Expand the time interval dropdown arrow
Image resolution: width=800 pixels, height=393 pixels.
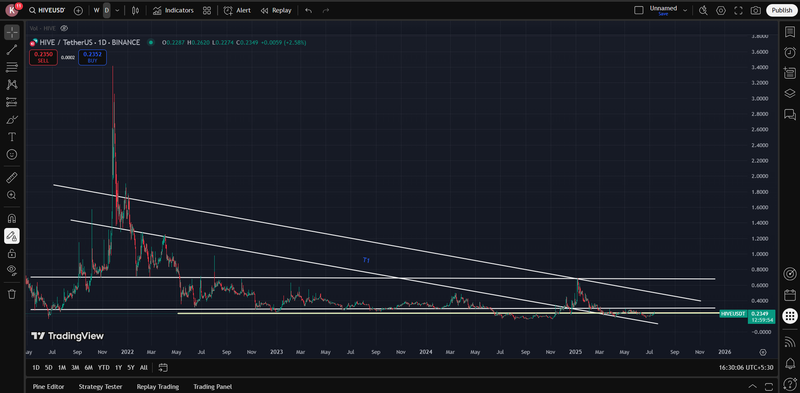pos(118,10)
